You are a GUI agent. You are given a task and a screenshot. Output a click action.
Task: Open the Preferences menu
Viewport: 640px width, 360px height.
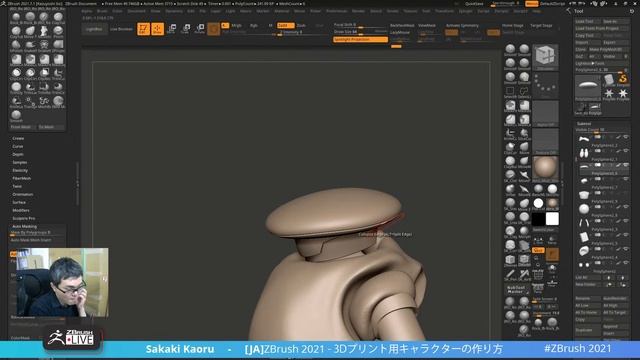(336, 11)
